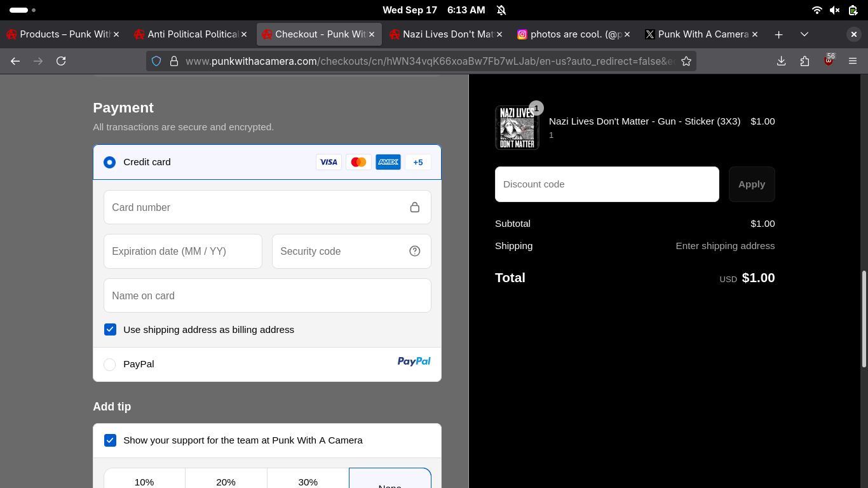
Task: Show the +5 more card brands
Action: tap(418, 162)
